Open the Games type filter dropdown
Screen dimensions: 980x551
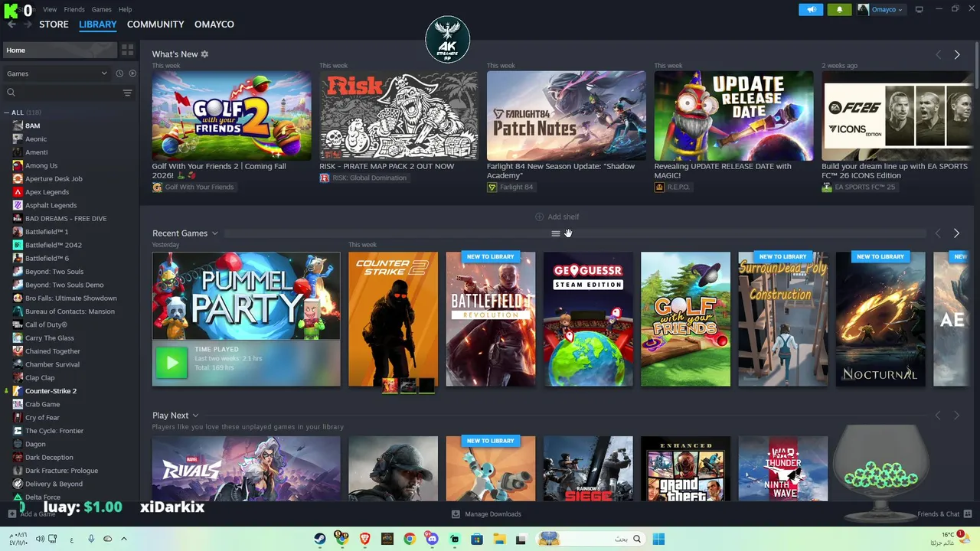tap(57, 73)
